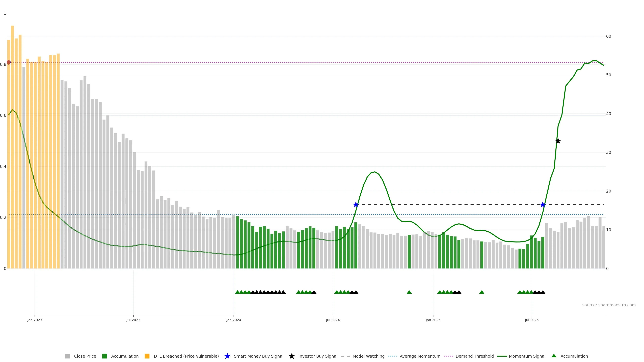This screenshot has height=362, width=644.
Task: Click the gray Close Price legend swatch
Action: point(67,356)
